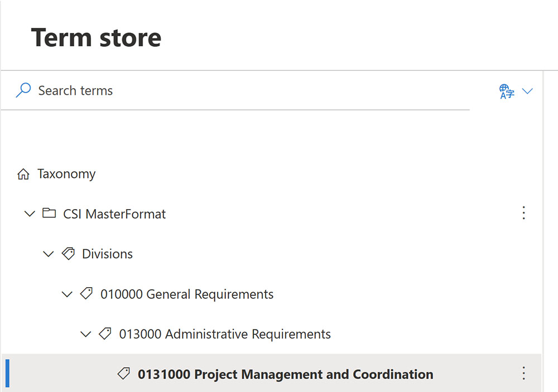Viewport: 558px width, 392px height.
Task: Select 010000 General Requirements term
Action: [187, 294]
